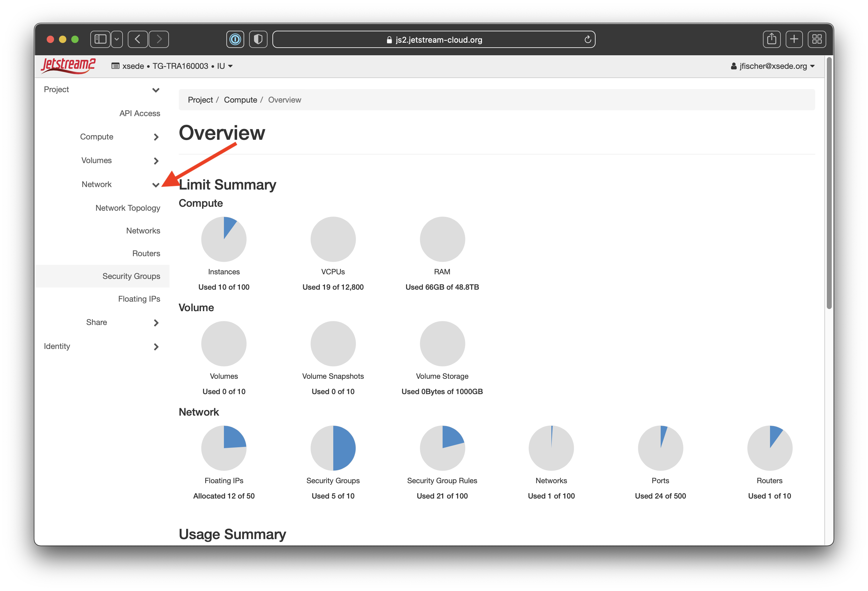This screenshot has width=868, height=591.
Task: Open the xsede project allocation dropdown
Action: (x=172, y=66)
